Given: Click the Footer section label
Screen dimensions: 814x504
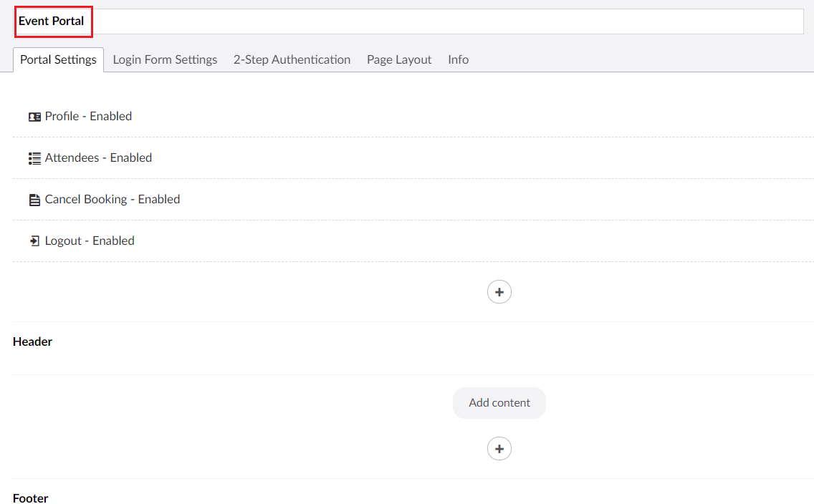Looking at the screenshot, I should pos(30,498).
